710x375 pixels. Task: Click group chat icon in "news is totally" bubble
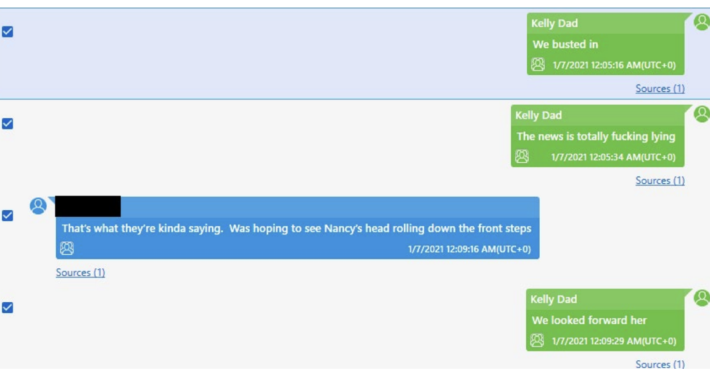522,157
